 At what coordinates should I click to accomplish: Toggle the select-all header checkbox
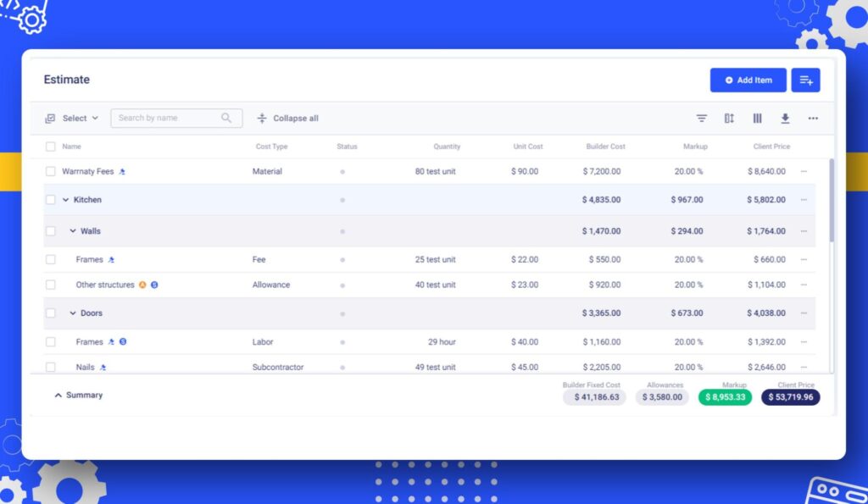(50, 147)
